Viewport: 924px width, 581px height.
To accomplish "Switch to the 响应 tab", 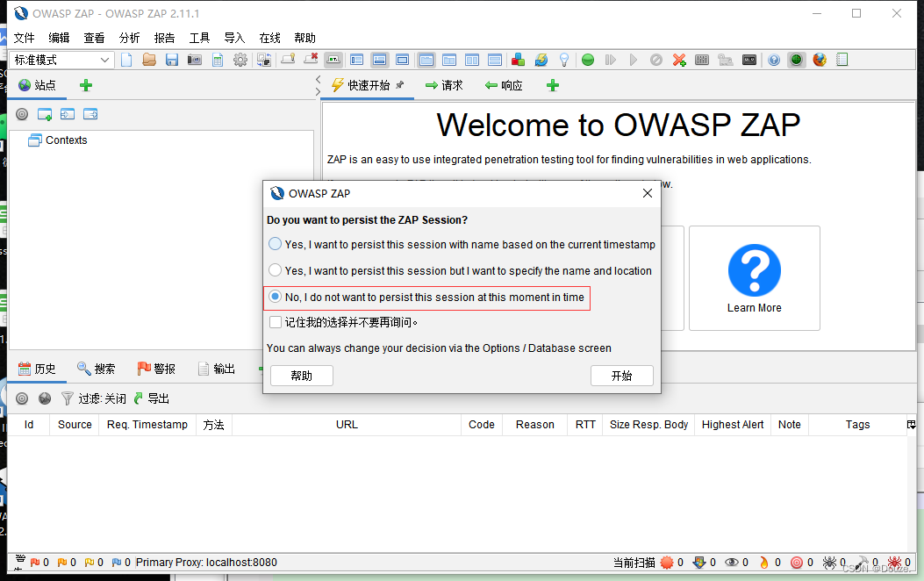I will [504, 85].
